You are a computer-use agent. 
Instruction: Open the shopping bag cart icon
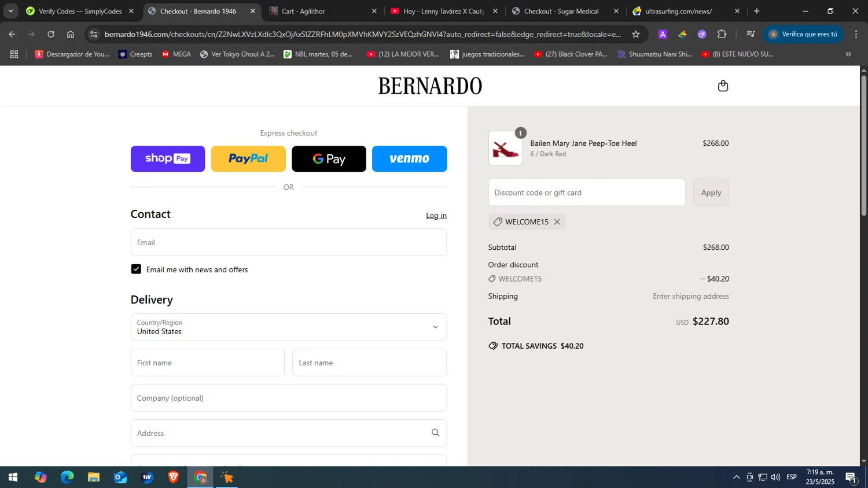[x=723, y=86]
